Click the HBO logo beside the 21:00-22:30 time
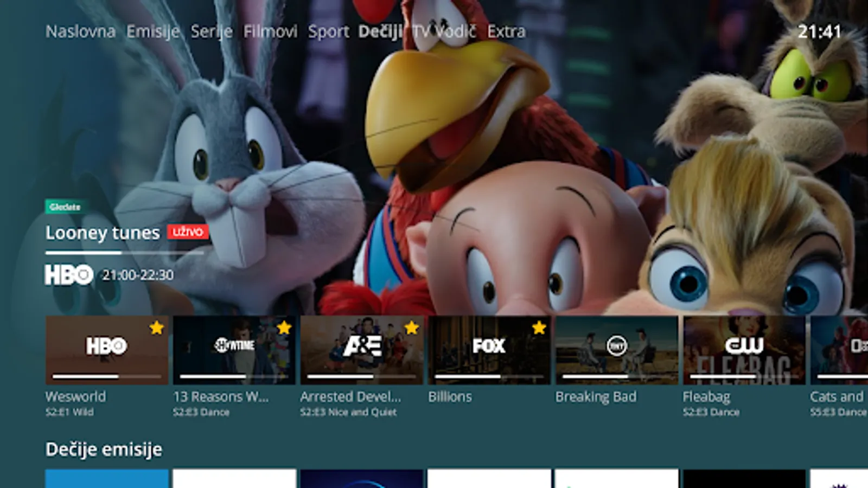The height and width of the screenshot is (488, 868). pyautogui.click(x=69, y=275)
